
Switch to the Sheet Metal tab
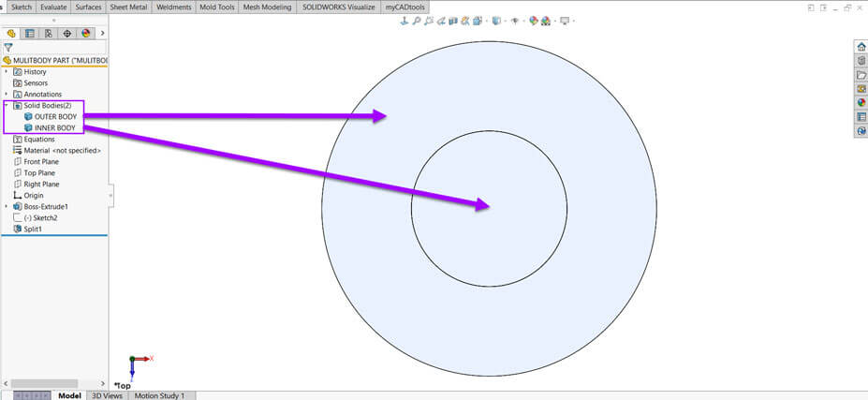[128, 7]
